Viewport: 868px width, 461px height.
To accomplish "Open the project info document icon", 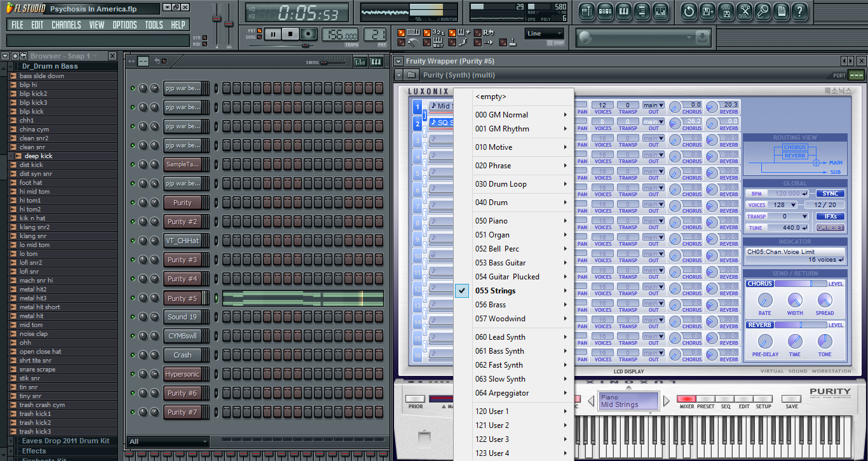I will click(781, 11).
